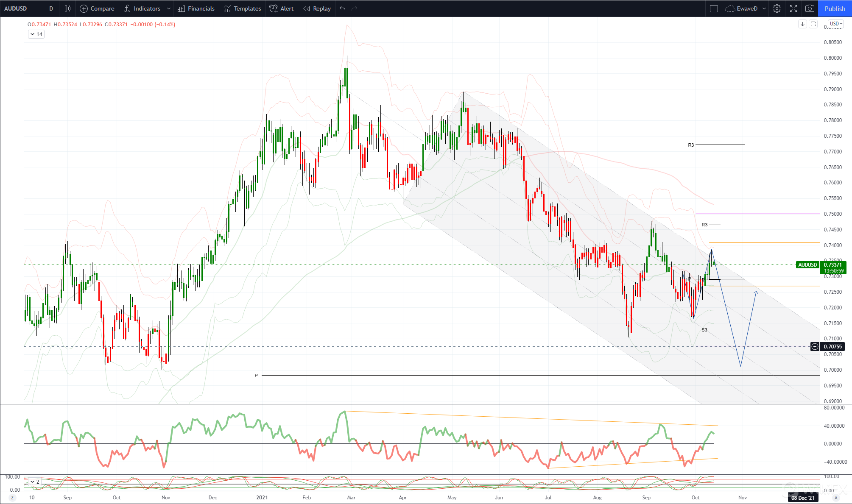Image resolution: width=852 pixels, height=504 pixels.
Task: Click the blue Publish button
Action: coord(835,8)
